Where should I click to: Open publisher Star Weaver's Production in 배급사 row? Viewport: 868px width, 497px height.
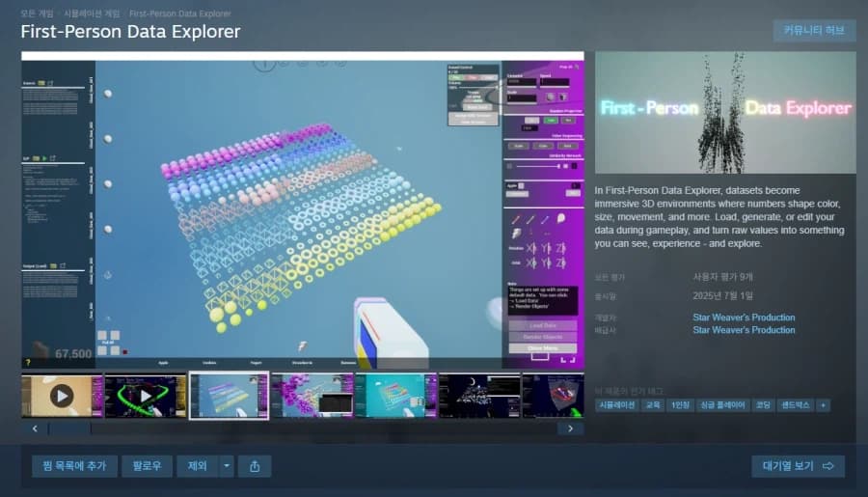744,330
